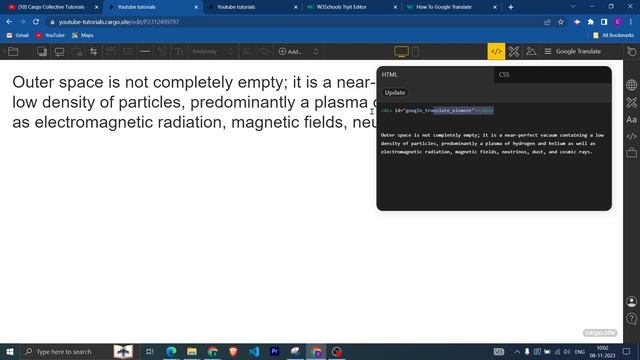Screen dimensions: 640x360
Task: Click the Add content button
Action: point(290,51)
